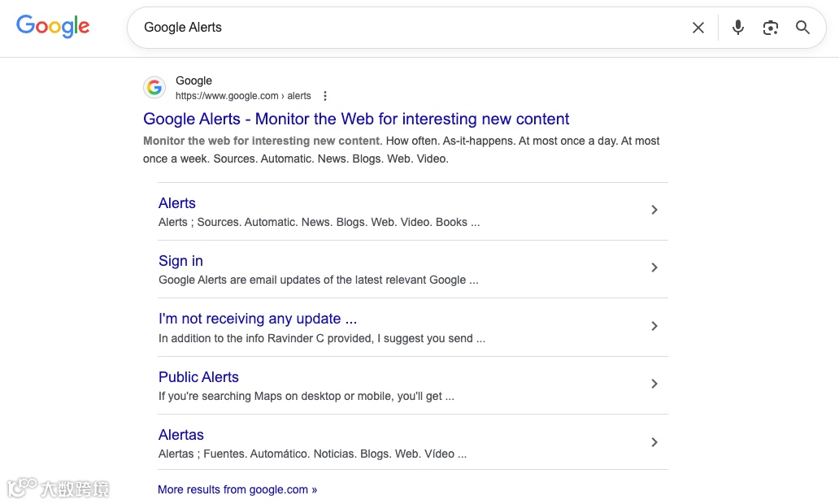Select snippet 'Google Alerts are email updates'
839x504 pixels.
pos(319,280)
